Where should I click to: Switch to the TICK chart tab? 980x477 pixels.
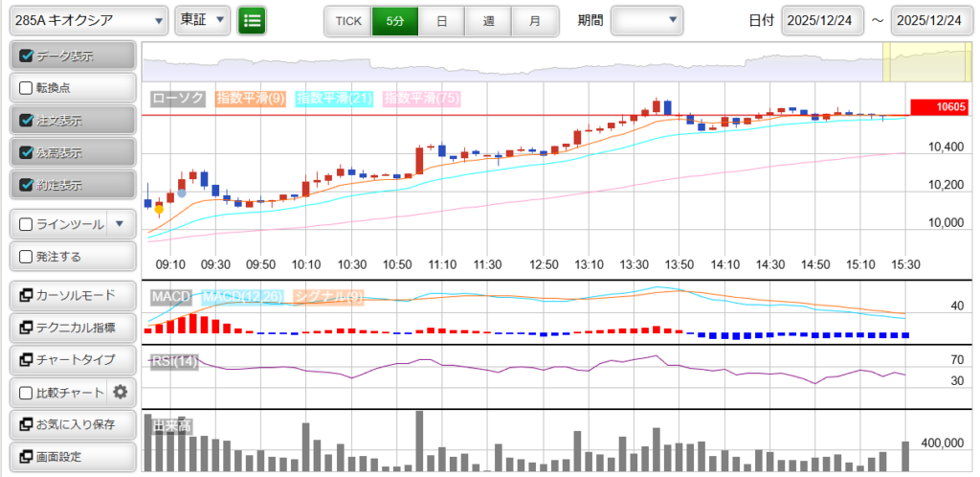pyautogui.click(x=348, y=20)
